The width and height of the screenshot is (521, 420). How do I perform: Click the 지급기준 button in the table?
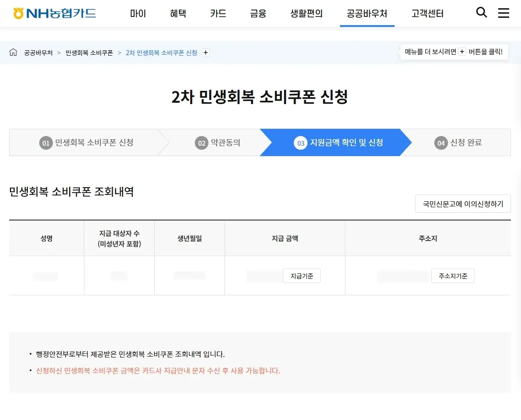point(302,276)
